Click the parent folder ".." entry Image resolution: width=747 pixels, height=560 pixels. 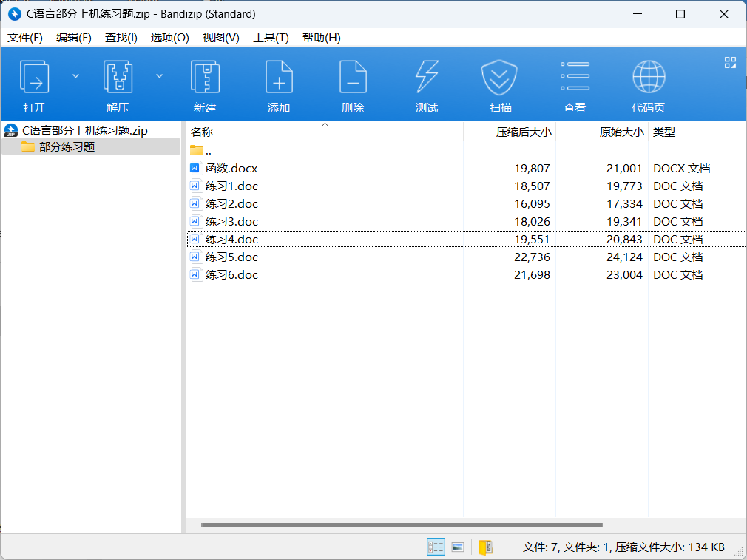[x=200, y=151]
